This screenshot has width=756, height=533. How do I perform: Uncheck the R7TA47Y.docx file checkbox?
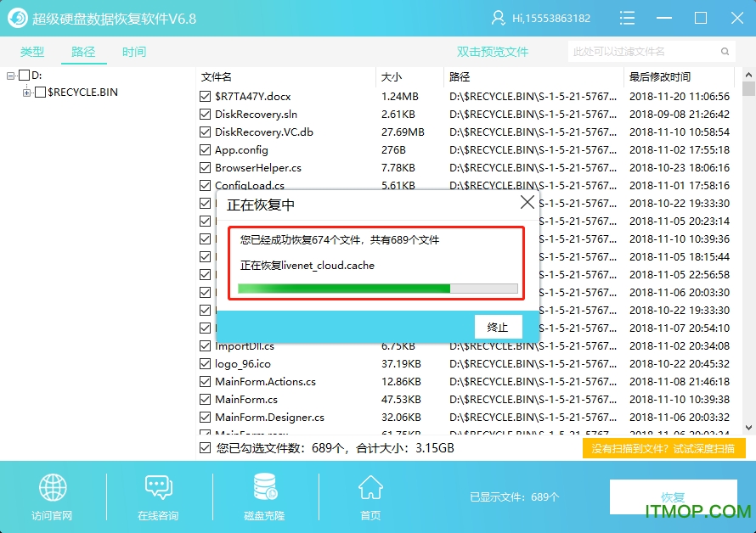(x=205, y=95)
